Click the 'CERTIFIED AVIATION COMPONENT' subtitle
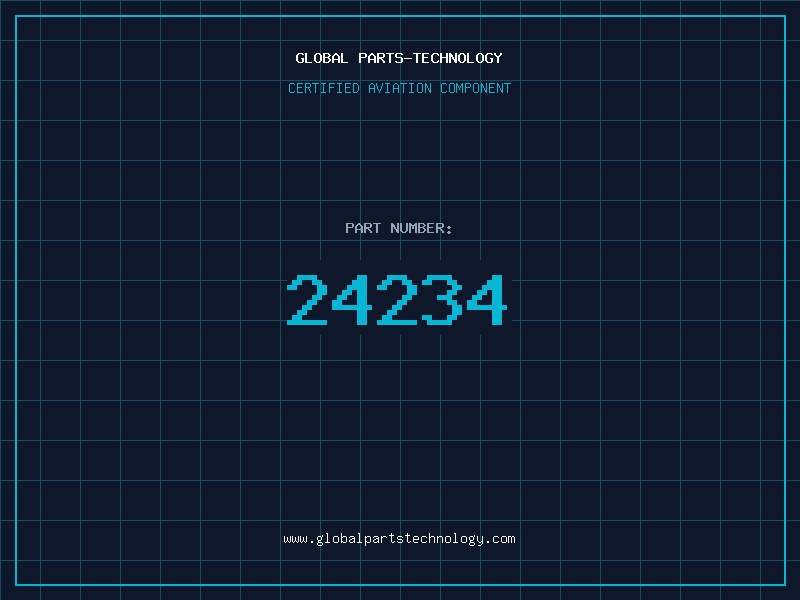Screen dimensions: 800x600 coord(399,88)
